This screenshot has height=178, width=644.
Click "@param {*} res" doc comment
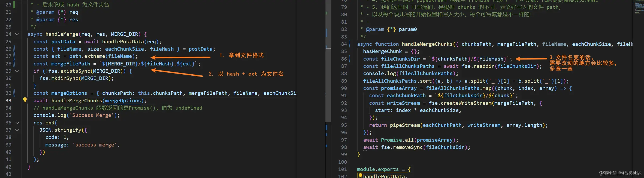tap(57, 20)
